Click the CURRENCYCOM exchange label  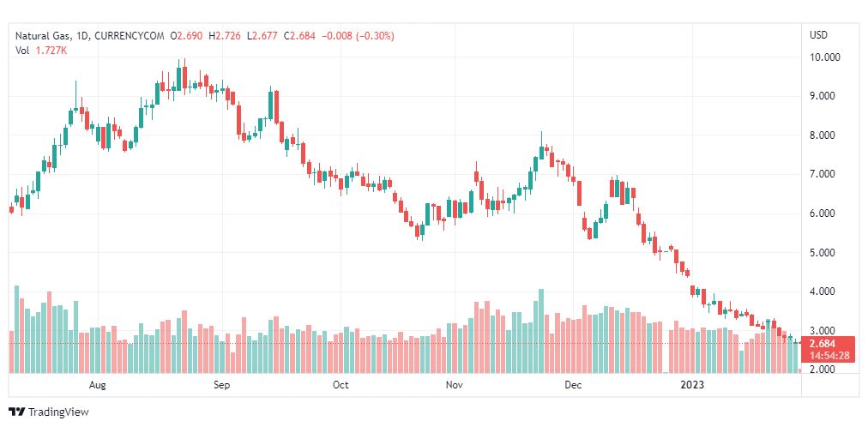(130, 36)
